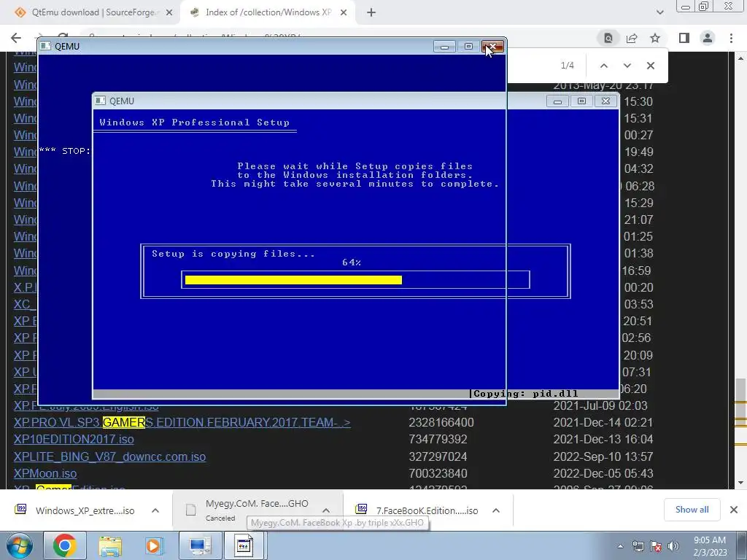Open Chrome three-dot menu

click(731, 38)
